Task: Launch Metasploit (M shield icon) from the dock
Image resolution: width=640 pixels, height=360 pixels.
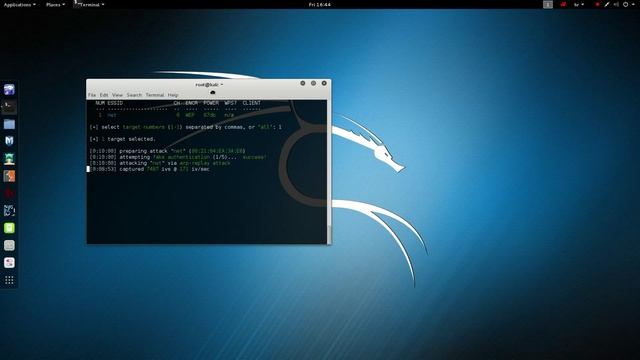Action: click(x=9, y=141)
